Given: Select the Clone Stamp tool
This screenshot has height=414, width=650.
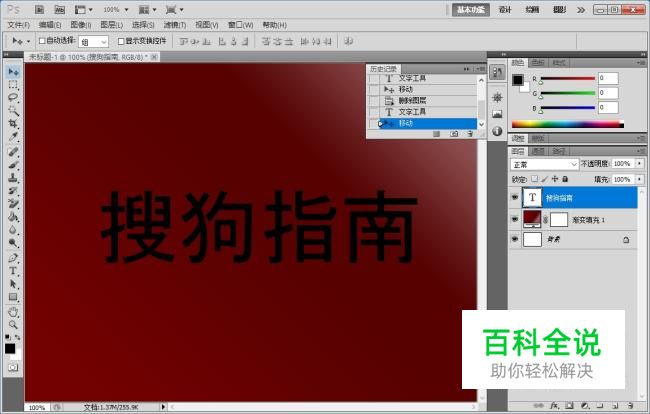Looking at the screenshot, I should pyautogui.click(x=13, y=178).
